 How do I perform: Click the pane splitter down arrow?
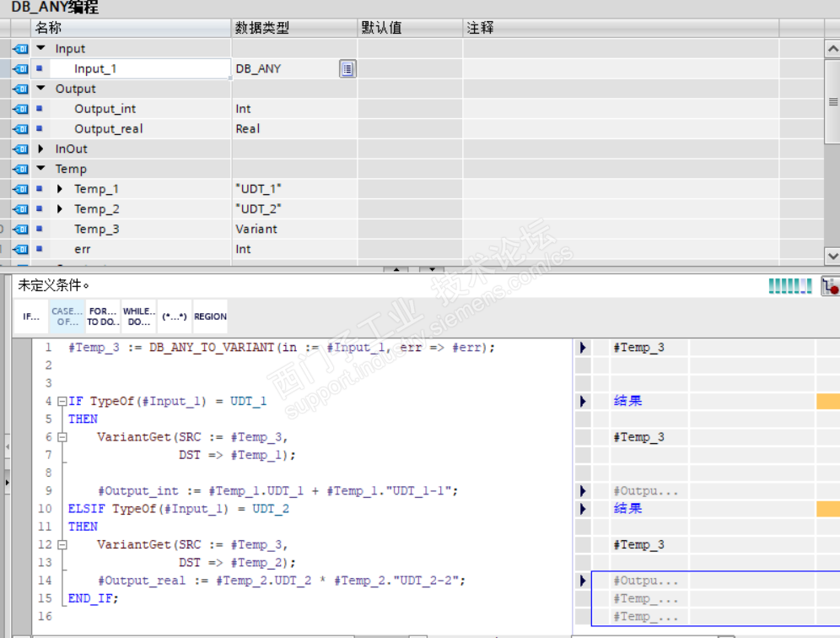pyautogui.click(x=432, y=269)
